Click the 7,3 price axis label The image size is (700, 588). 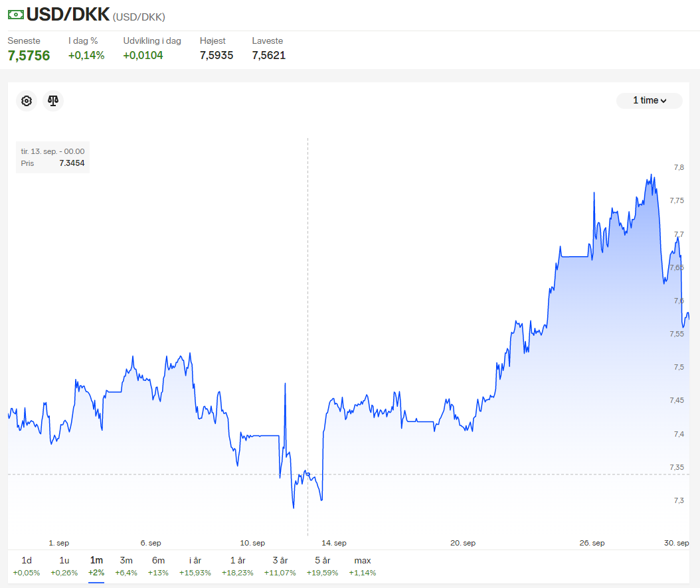point(679,500)
